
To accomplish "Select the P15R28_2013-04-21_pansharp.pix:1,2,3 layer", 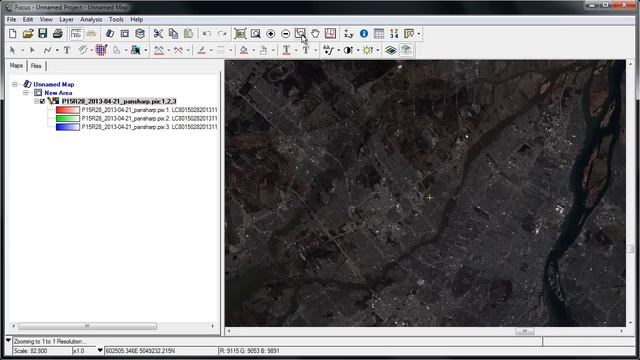I will [x=119, y=101].
